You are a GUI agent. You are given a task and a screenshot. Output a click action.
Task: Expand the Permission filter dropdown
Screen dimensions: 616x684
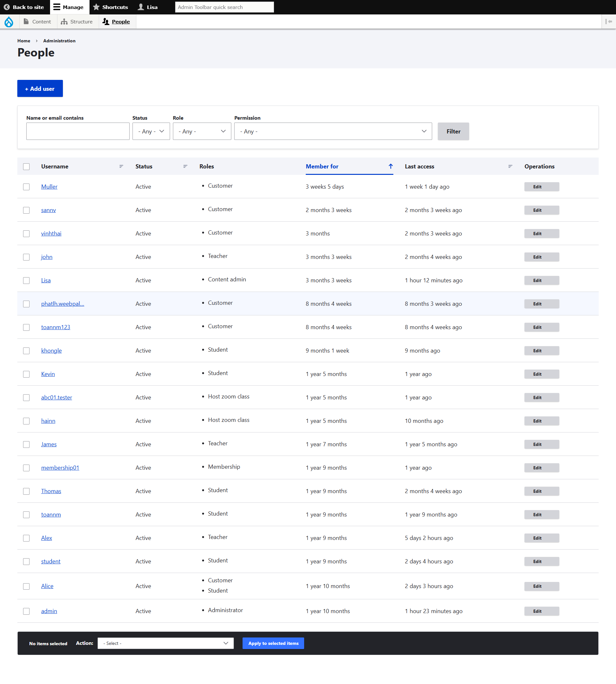coord(333,131)
